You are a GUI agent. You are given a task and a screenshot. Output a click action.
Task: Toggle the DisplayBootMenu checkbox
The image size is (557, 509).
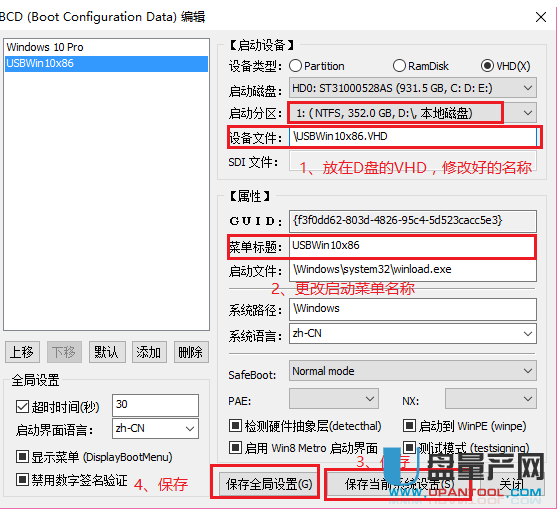click(22, 456)
